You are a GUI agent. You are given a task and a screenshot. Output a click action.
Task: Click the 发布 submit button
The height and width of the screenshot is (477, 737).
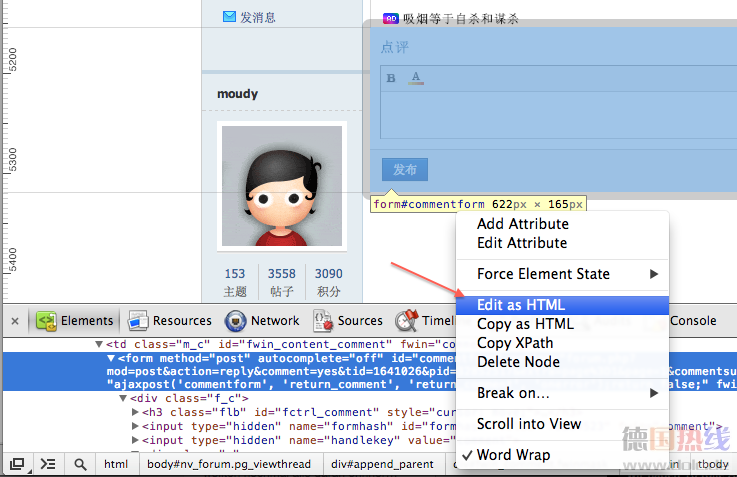[x=405, y=169]
